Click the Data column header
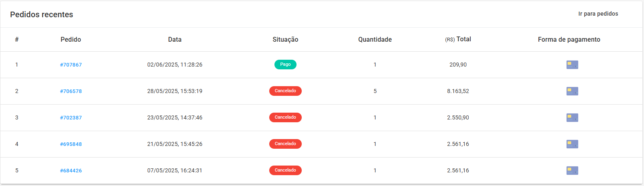 [175, 39]
